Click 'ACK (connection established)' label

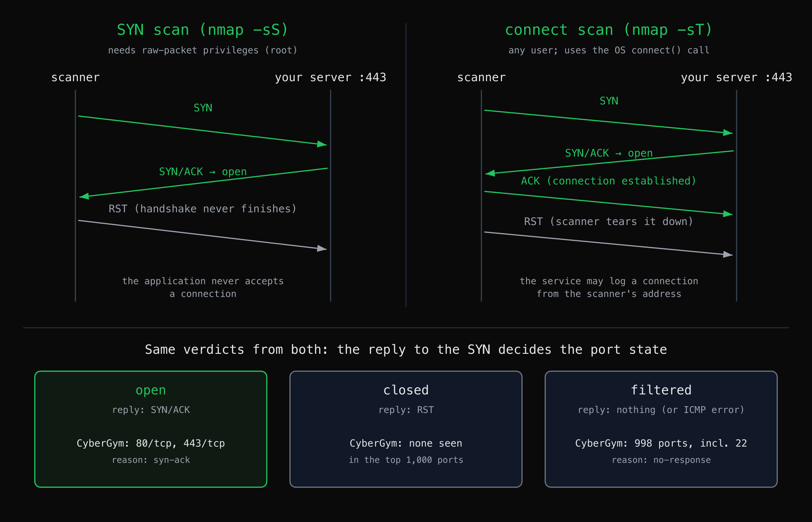609,181
